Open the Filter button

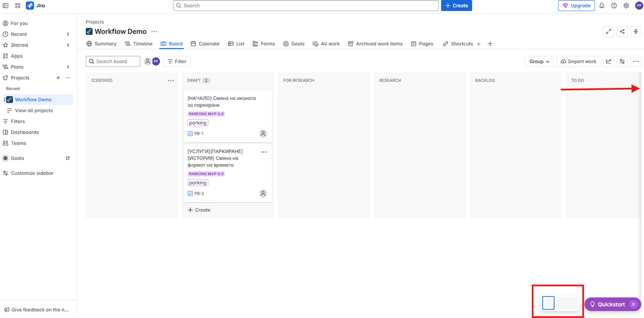[177, 61]
